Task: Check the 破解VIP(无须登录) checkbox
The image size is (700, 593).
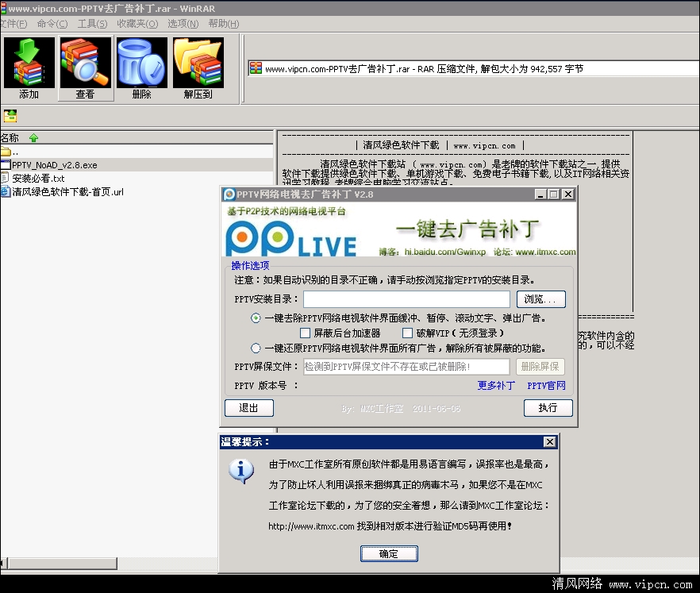Action: coord(407,333)
